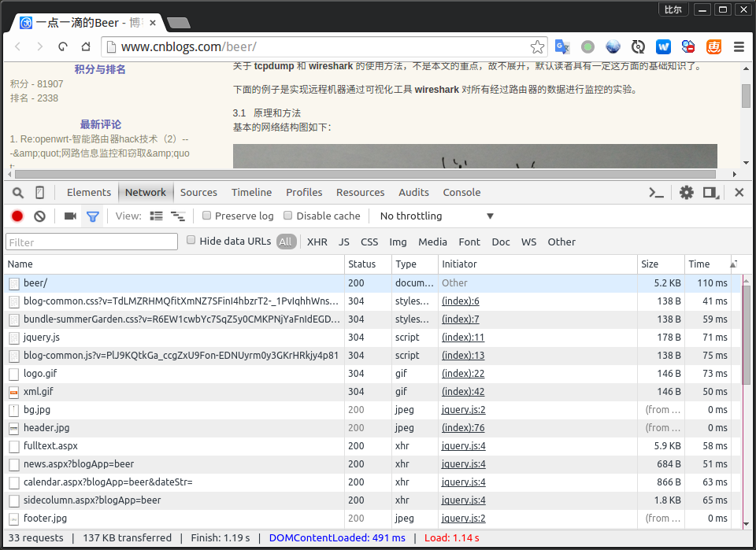This screenshot has height=550, width=756.
Task: Clear the network log
Action: pyautogui.click(x=39, y=216)
